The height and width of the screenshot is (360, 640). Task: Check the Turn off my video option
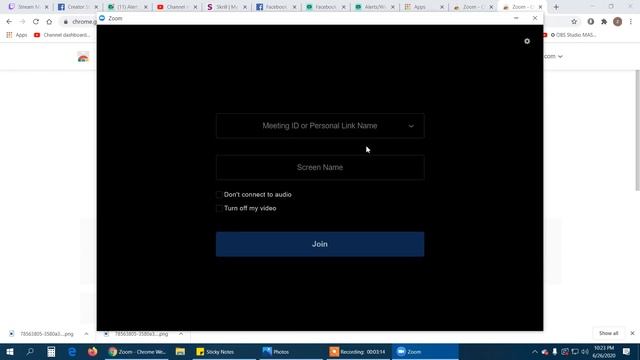[x=219, y=208]
